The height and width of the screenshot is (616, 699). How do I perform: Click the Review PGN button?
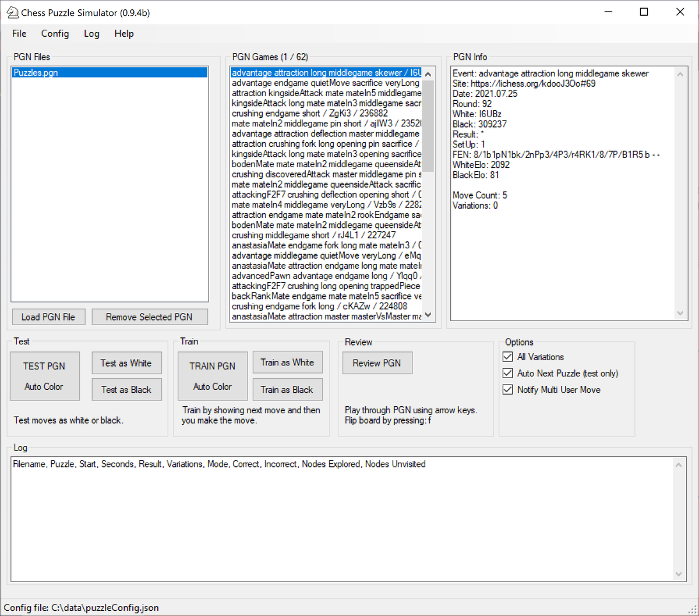click(377, 363)
